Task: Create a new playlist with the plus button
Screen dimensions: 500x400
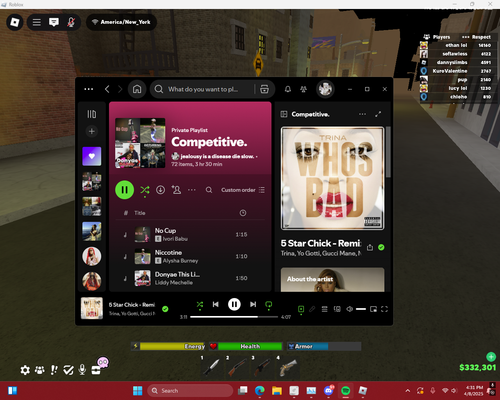Action: click(x=92, y=131)
